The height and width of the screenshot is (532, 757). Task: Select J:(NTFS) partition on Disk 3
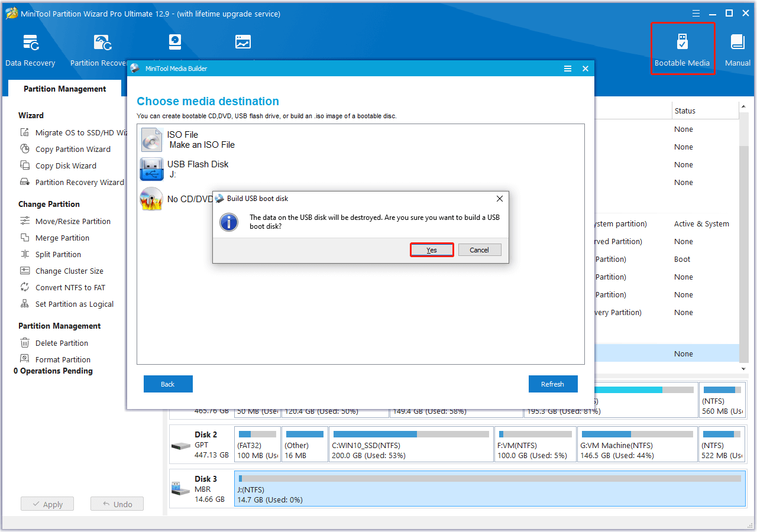(x=490, y=489)
